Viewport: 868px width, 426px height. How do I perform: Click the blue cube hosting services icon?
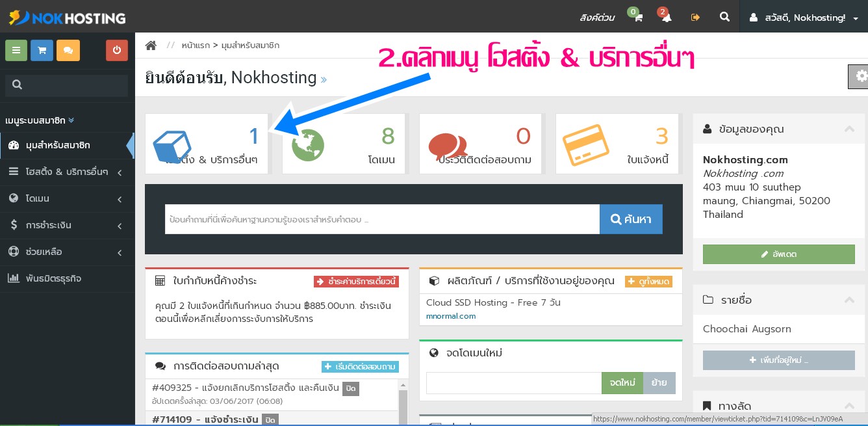point(172,146)
